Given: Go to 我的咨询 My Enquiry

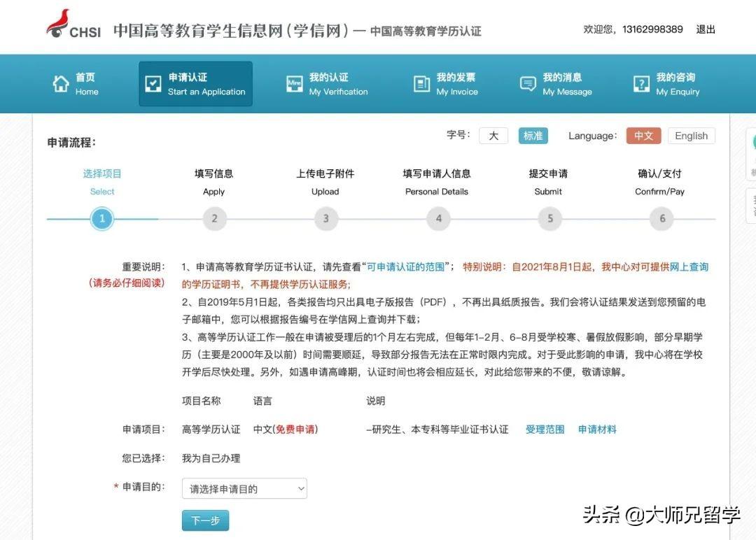Looking at the screenshot, I should (666, 84).
